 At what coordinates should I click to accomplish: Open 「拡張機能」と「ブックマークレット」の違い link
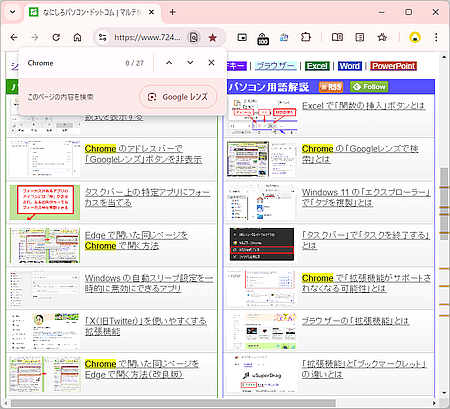(x=364, y=369)
